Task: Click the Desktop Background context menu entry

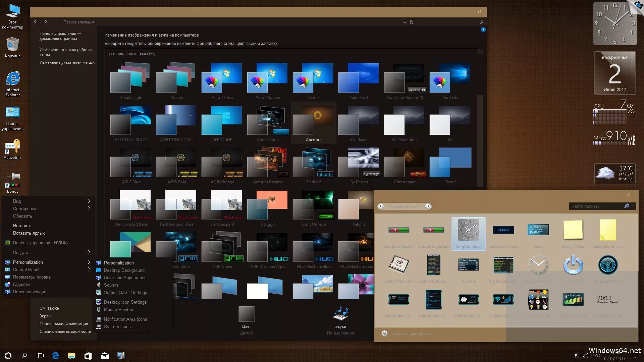Action: point(123,270)
